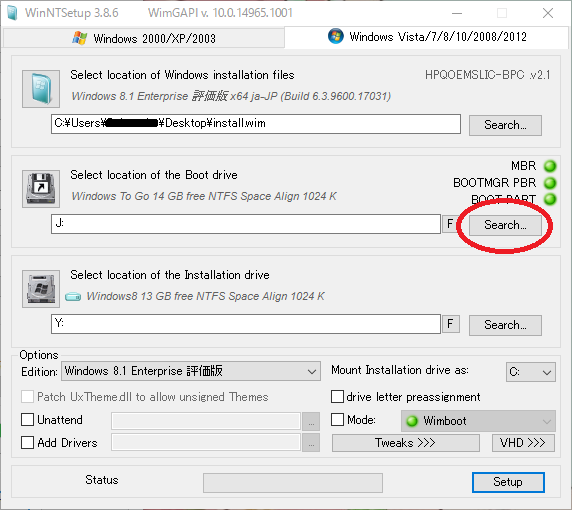Screen dimensions: 572x510
Task: Click the F button beside installation drive Y:
Action: [451, 324]
